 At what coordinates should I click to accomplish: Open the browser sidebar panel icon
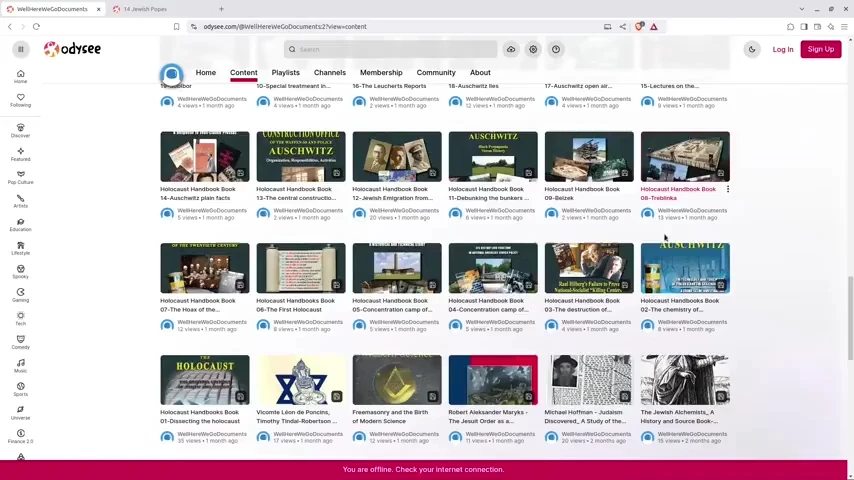pos(804,27)
